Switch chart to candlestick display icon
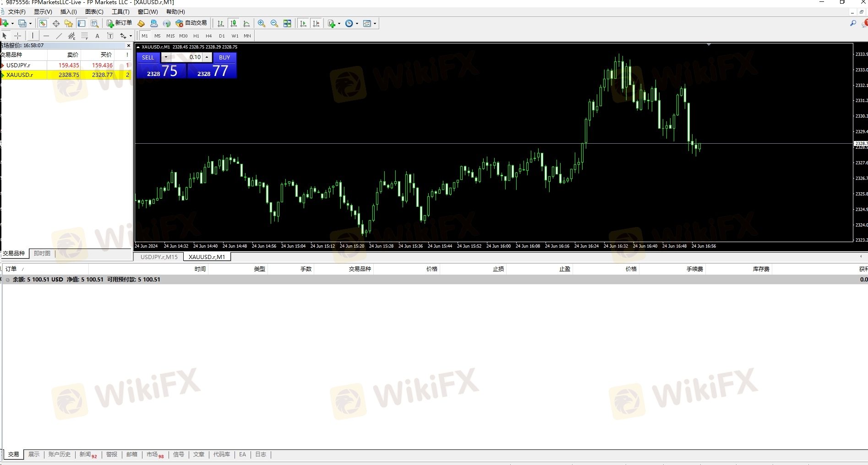The height and width of the screenshot is (465, 868). pyautogui.click(x=234, y=23)
